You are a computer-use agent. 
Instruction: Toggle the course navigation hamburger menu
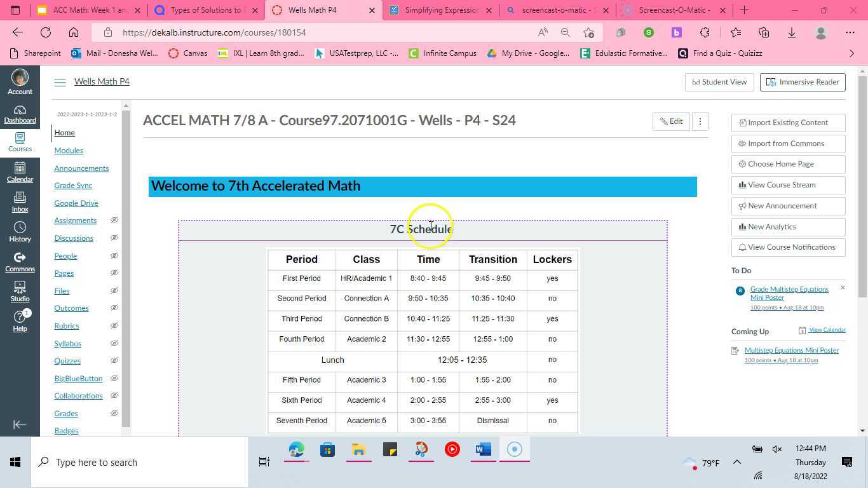click(x=60, y=82)
